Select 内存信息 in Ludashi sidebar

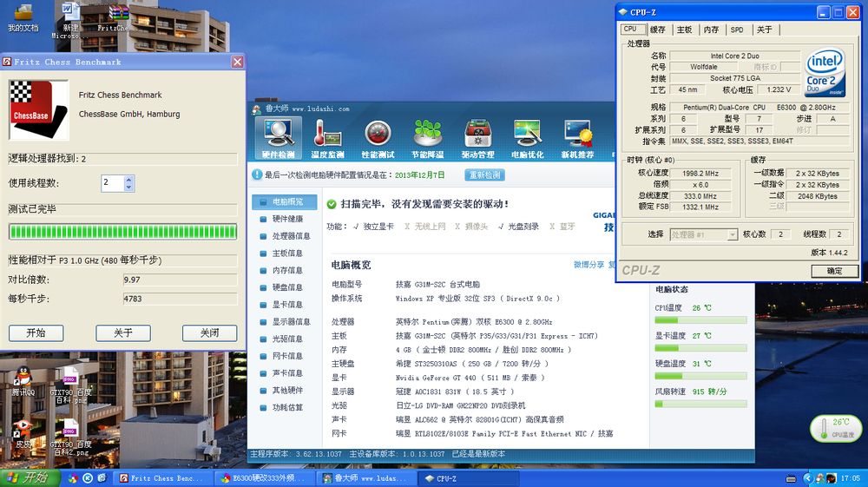tap(285, 271)
